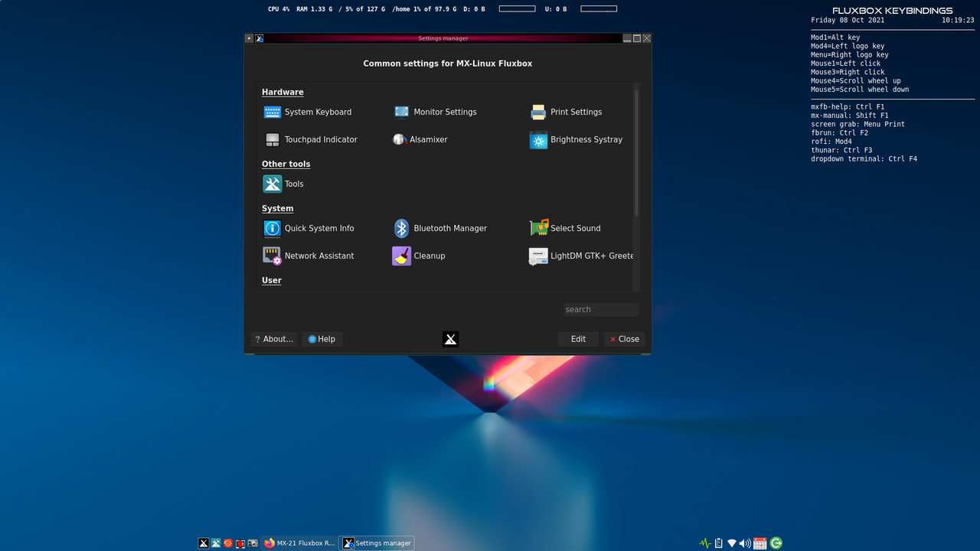Click the Edit button
Viewport: 980px width, 551px height.
[x=578, y=339]
